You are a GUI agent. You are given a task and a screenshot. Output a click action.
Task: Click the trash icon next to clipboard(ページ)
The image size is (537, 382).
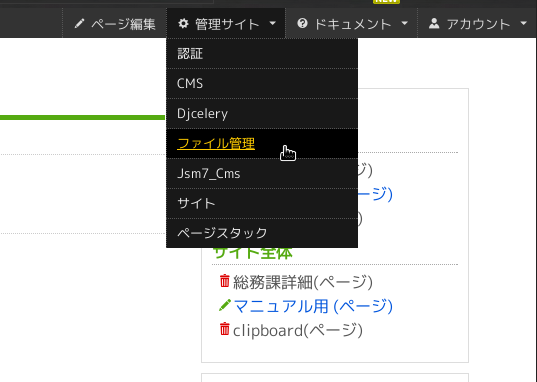coord(225,329)
